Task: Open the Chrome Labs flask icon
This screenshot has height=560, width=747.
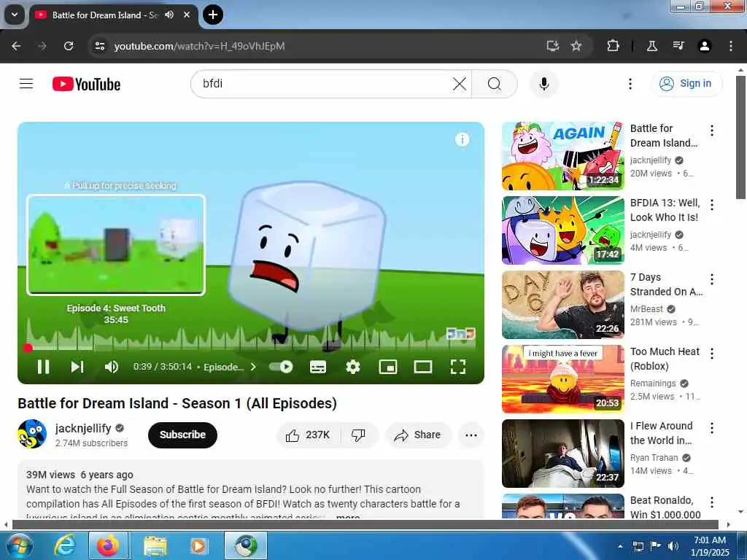Action: pyautogui.click(x=651, y=46)
